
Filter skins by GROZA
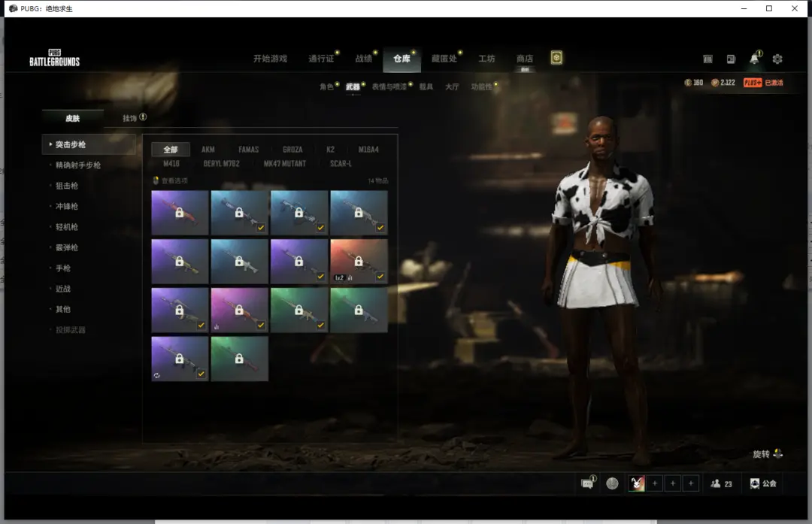[x=292, y=150]
